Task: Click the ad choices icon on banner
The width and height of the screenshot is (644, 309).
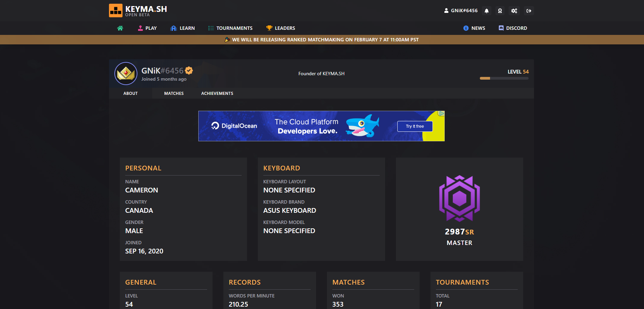Action: click(x=441, y=114)
